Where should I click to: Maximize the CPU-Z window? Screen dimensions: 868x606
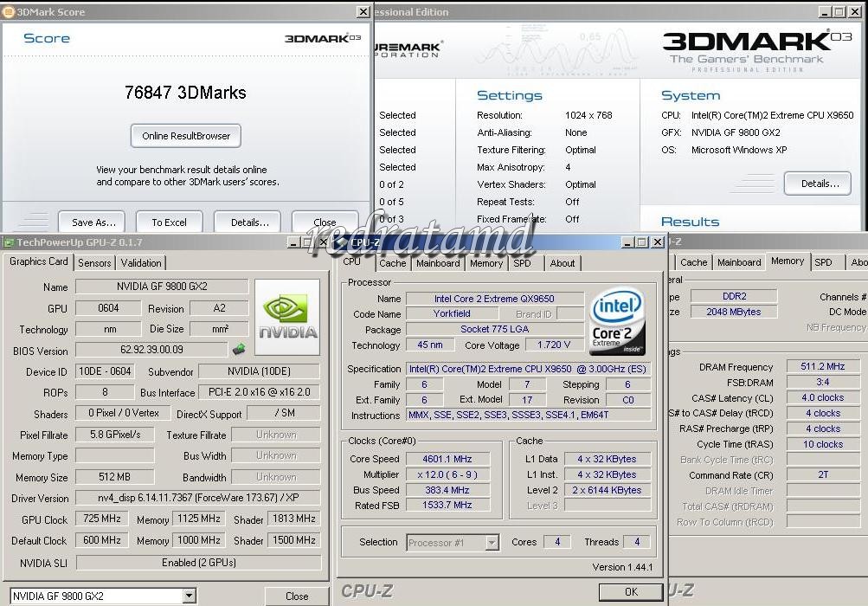click(642, 242)
